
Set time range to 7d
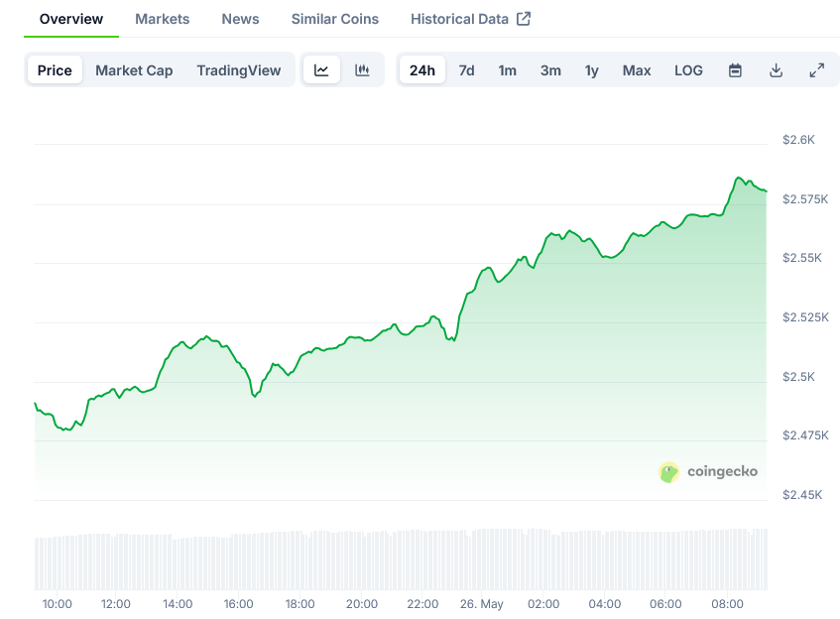point(466,70)
